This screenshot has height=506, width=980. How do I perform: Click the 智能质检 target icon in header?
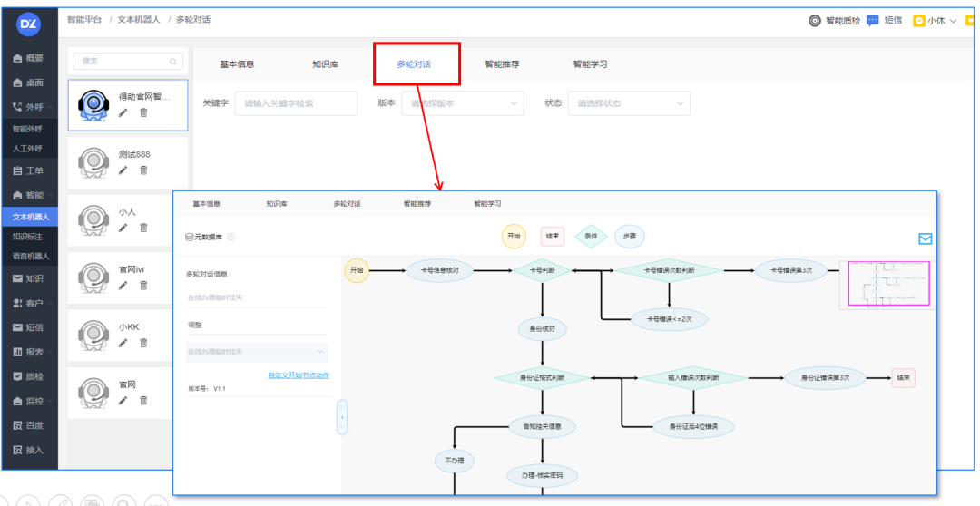[815, 21]
